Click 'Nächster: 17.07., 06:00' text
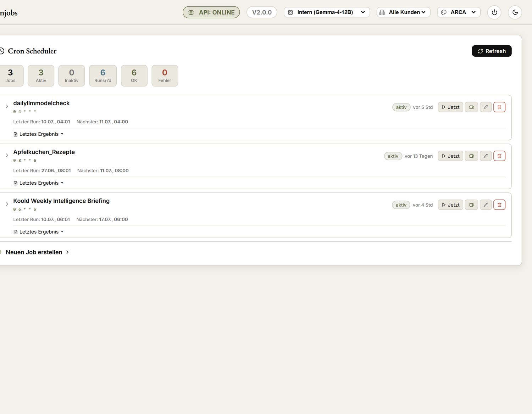 [x=102, y=219]
